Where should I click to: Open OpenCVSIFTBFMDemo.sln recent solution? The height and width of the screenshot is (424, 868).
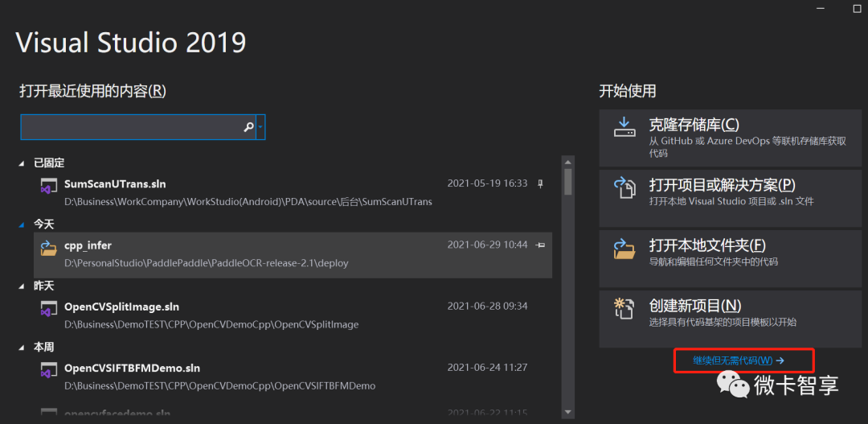point(293,377)
